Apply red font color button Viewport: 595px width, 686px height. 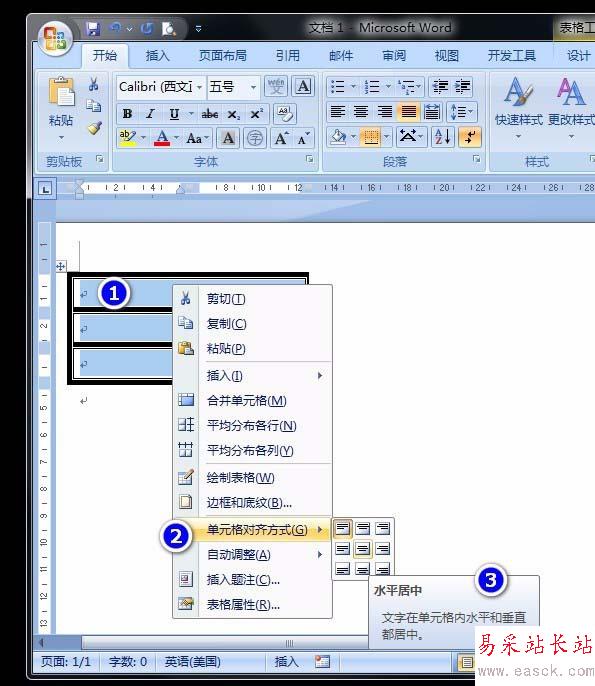162,138
